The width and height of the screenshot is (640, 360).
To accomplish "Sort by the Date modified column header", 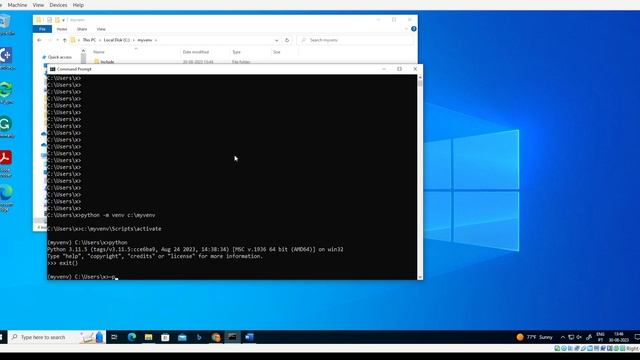I will [x=196, y=52].
